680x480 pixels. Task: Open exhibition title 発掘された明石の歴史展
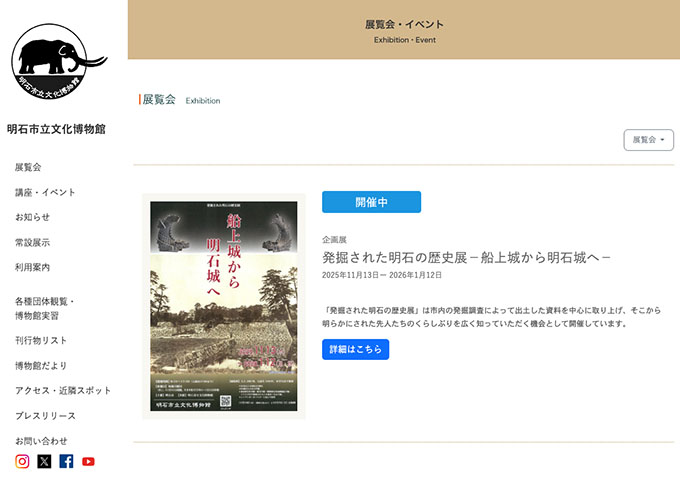click(x=466, y=258)
